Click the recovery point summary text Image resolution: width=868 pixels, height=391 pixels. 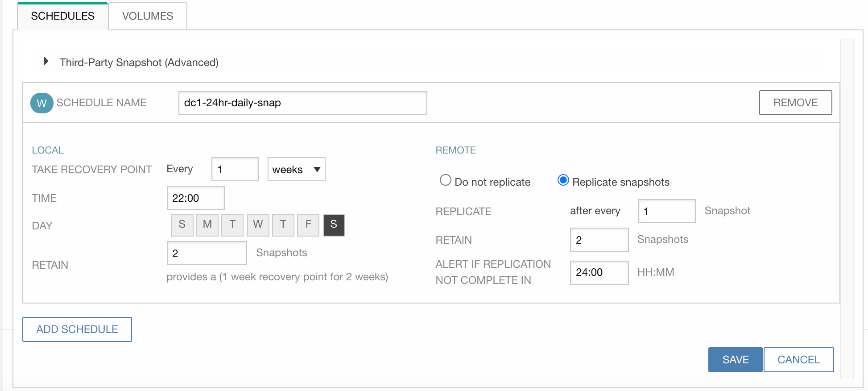tap(277, 277)
